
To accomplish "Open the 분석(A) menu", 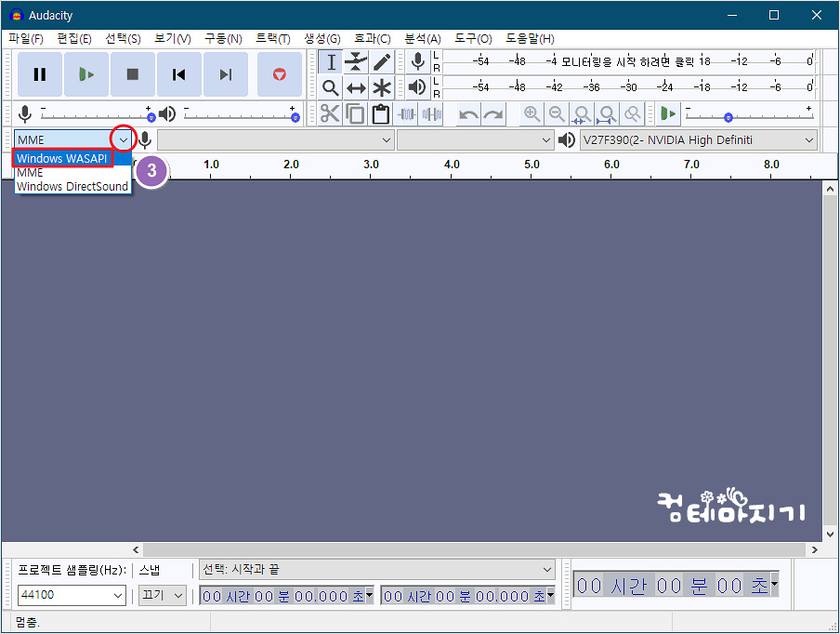I will pyautogui.click(x=422, y=39).
